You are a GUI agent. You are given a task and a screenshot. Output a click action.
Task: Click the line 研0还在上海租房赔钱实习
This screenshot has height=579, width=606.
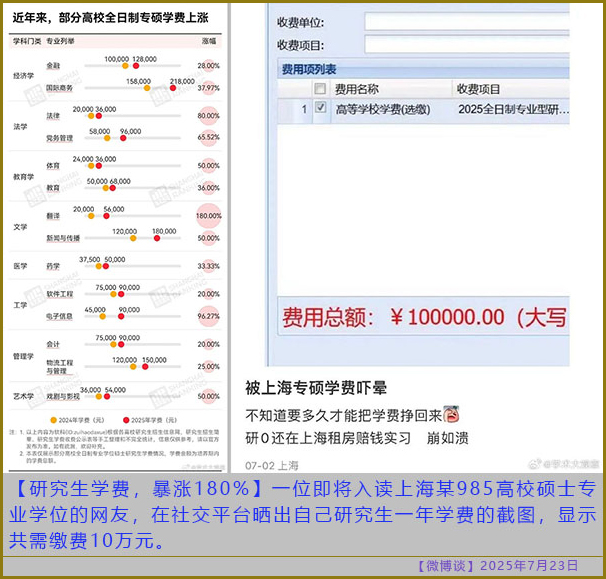(328, 438)
